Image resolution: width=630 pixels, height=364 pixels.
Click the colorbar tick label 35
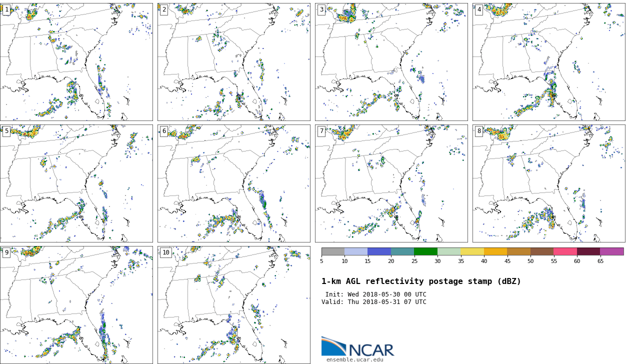pos(461,261)
